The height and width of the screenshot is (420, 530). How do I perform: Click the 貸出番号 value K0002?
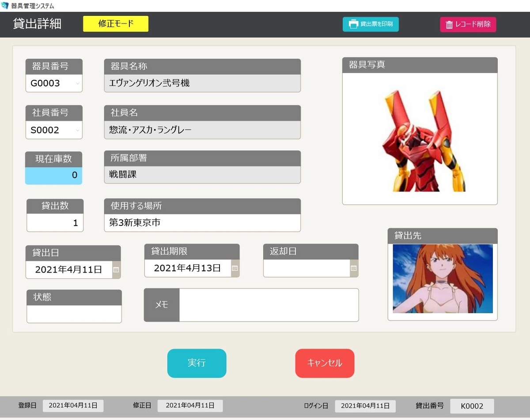click(472, 406)
